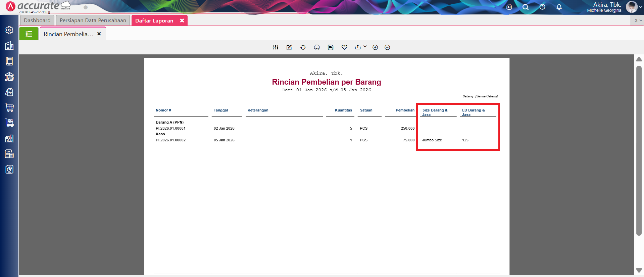Viewport: 644px width, 277px height.
Task: Mark report as favorite with heart icon
Action: pyautogui.click(x=344, y=47)
